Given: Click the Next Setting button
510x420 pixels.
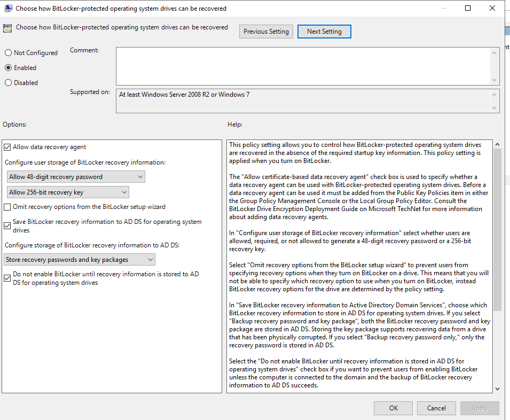Looking at the screenshot, I should tap(324, 32).
